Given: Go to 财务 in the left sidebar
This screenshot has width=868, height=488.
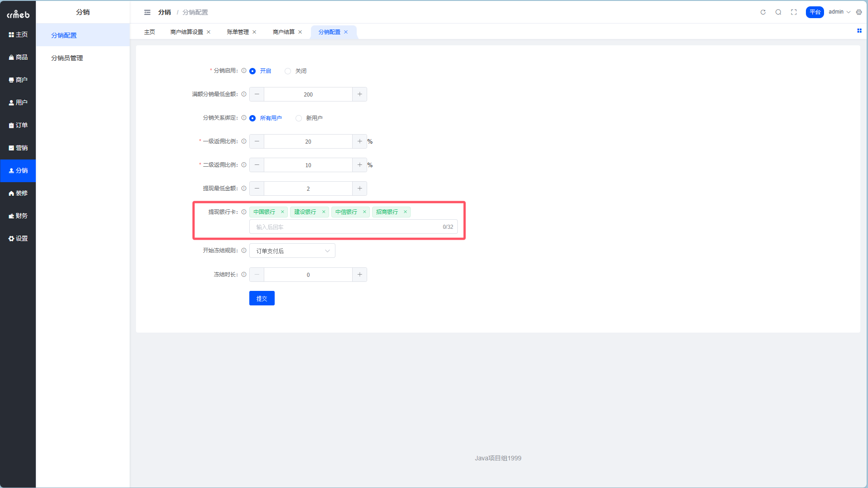Looking at the screenshot, I should click(x=18, y=216).
